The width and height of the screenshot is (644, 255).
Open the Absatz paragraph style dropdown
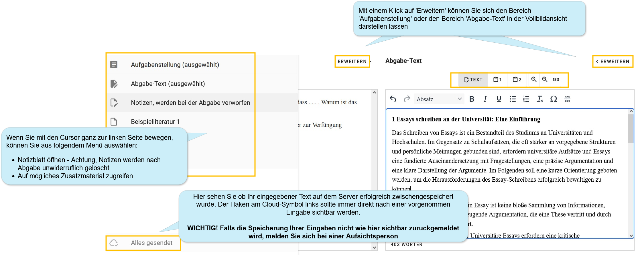tap(439, 99)
